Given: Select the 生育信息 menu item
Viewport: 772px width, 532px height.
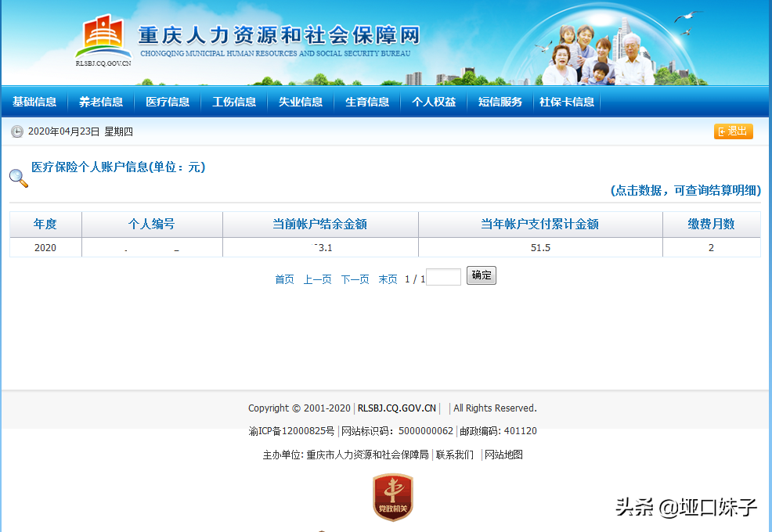Looking at the screenshot, I should coord(367,102).
